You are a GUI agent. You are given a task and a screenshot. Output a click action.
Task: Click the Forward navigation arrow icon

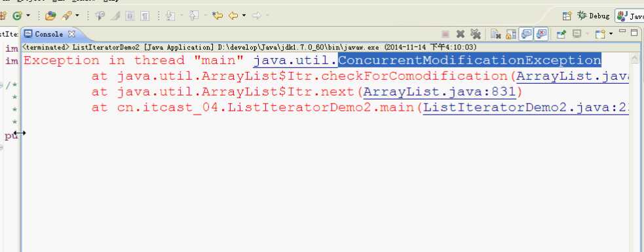coord(256,16)
